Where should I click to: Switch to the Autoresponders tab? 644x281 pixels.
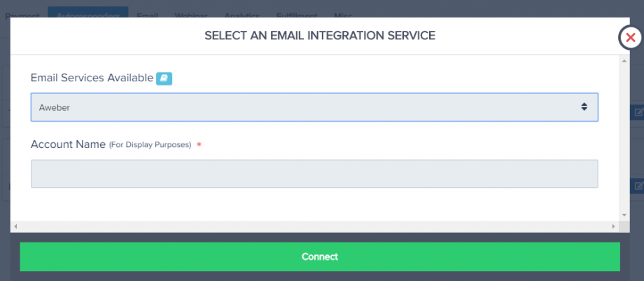coord(87,15)
